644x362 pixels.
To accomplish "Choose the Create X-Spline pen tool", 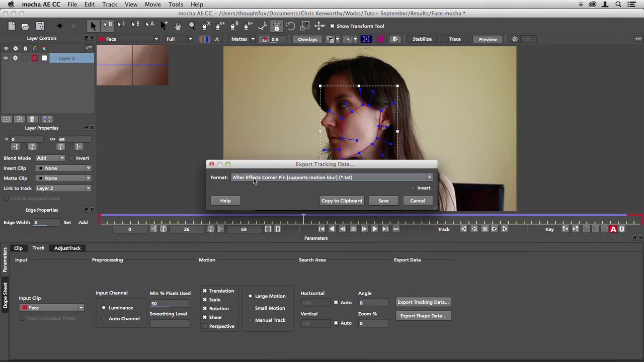I will [x=205, y=26].
